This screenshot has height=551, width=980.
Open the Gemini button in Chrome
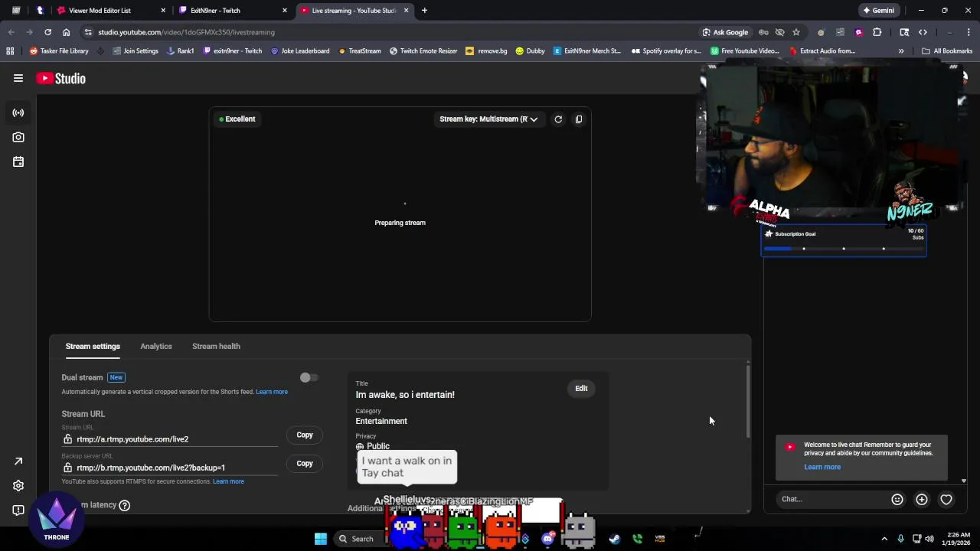click(877, 11)
